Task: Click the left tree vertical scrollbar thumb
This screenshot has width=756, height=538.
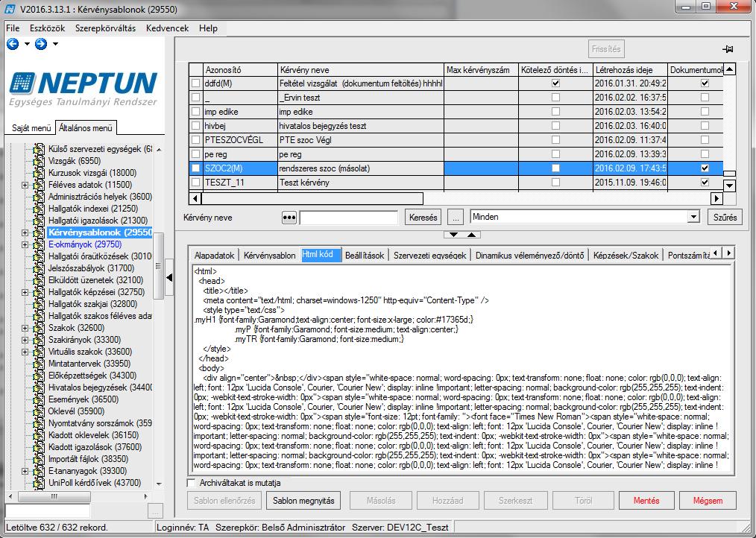Action: [x=159, y=265]
